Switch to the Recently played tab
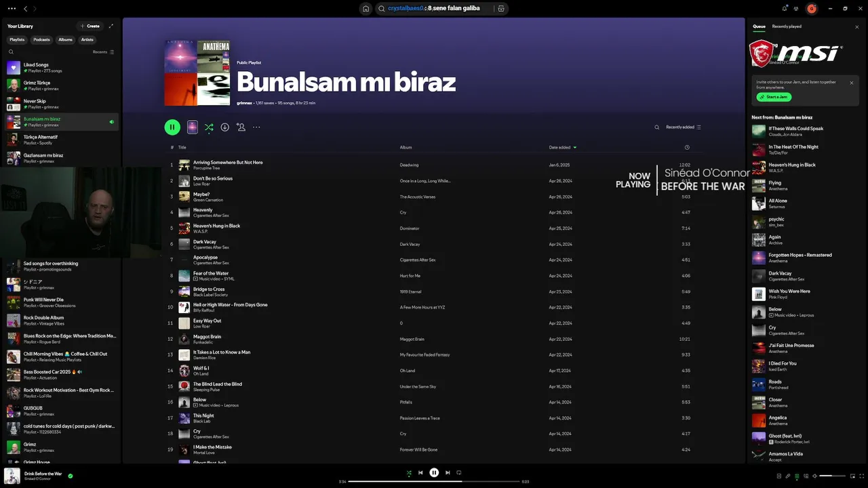 click(x=787, y=26)
